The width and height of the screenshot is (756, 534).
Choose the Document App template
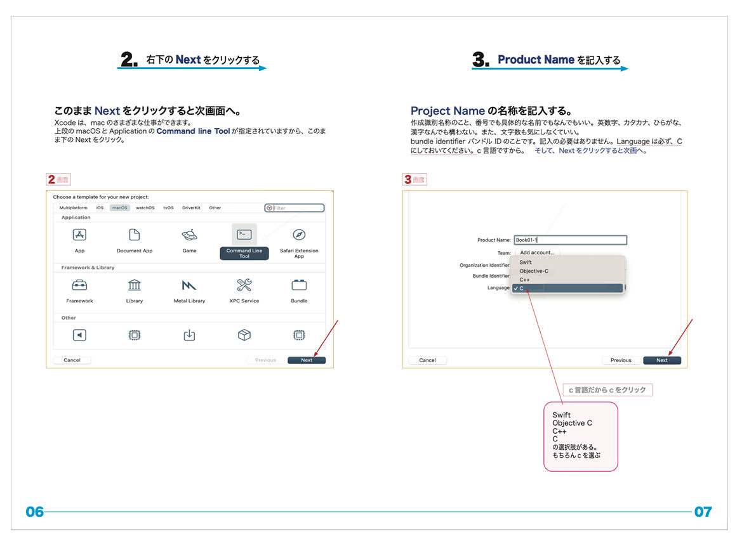pos(135,235)
